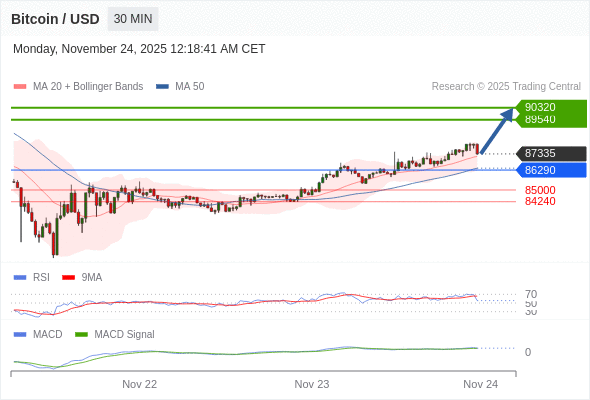This screenshot has width=590, height=400.
Task: Select the Bitcoin / USD title
Action: click(55, 19)
